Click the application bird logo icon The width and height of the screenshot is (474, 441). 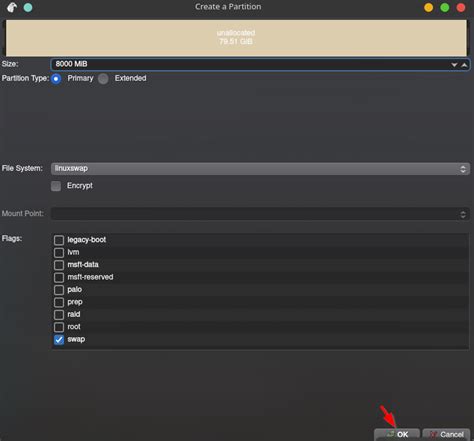pos(12,7)
